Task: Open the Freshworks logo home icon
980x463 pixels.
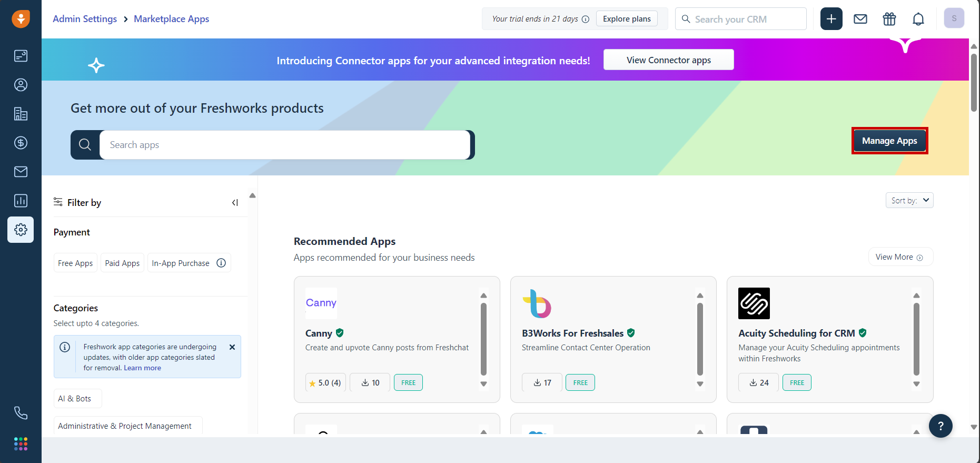Action: pyautogui.click(x=21, y=19)
